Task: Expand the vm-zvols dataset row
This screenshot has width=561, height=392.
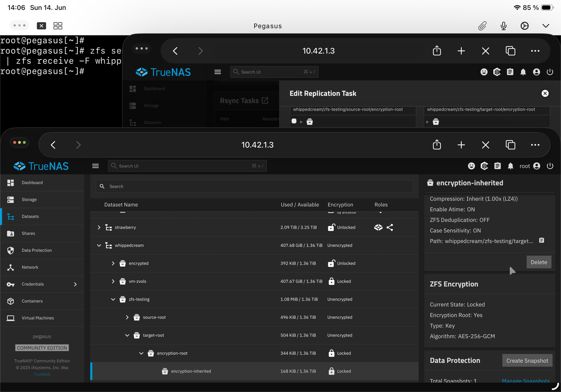Action: 113,281
